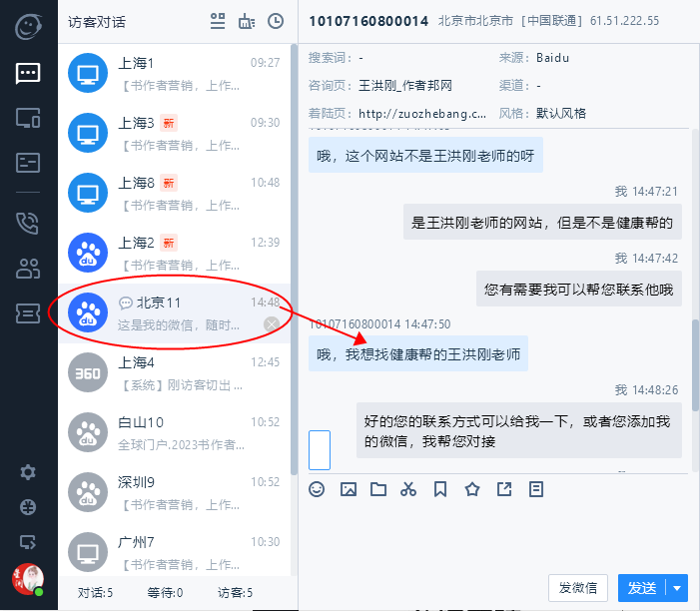Click the 发送 send button

pos(641,588)
